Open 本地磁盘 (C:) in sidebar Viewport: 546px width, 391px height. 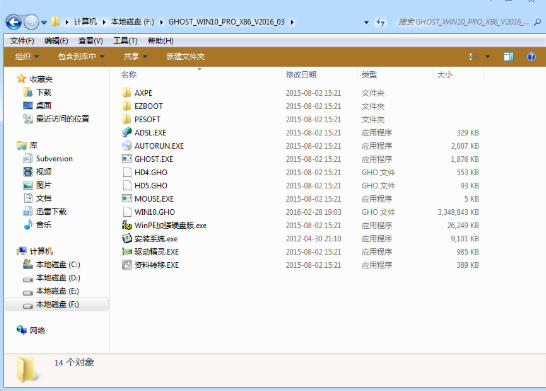point(52,264)
